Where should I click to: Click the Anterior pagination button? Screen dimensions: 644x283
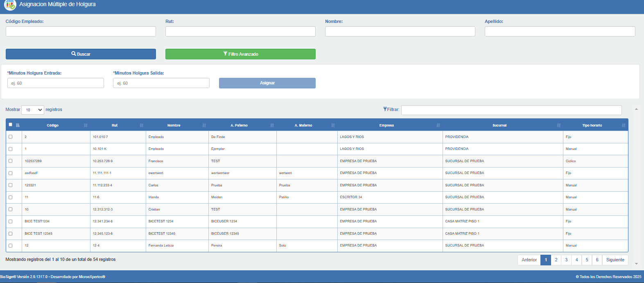click(x=529, y=260)
